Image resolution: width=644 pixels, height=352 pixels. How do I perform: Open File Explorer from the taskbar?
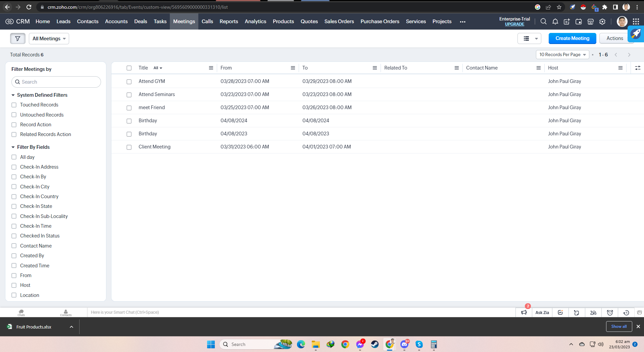[x=316, y=344]
